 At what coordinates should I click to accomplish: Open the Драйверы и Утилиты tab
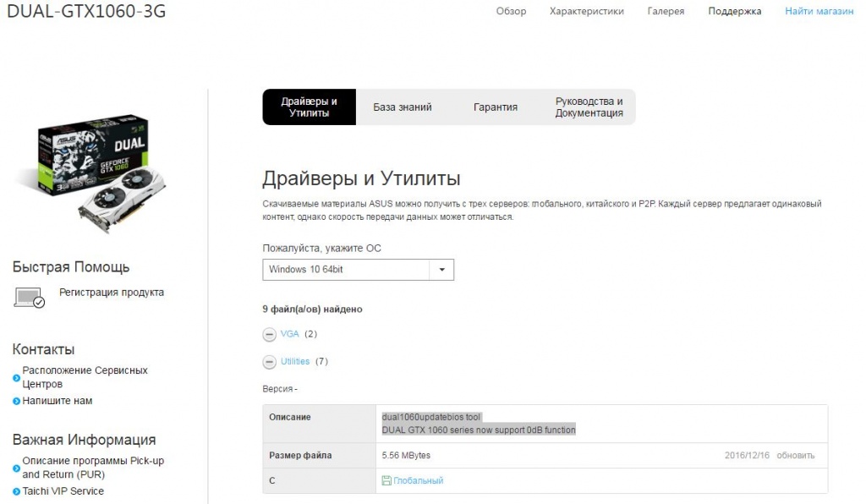tap(310, 107)
